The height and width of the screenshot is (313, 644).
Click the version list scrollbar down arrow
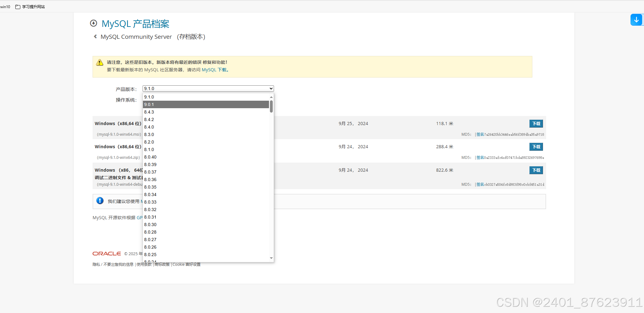[271, 258]
